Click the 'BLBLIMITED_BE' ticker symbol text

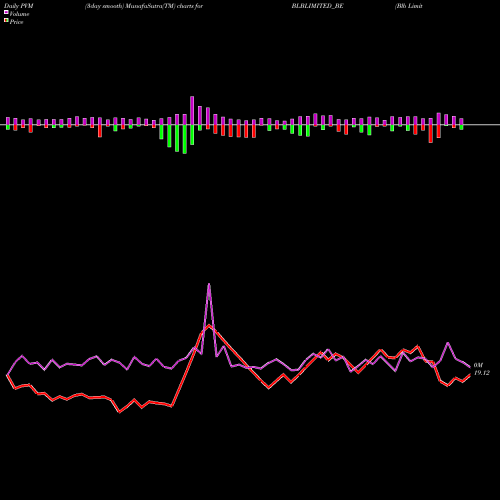tap(317, 6)
